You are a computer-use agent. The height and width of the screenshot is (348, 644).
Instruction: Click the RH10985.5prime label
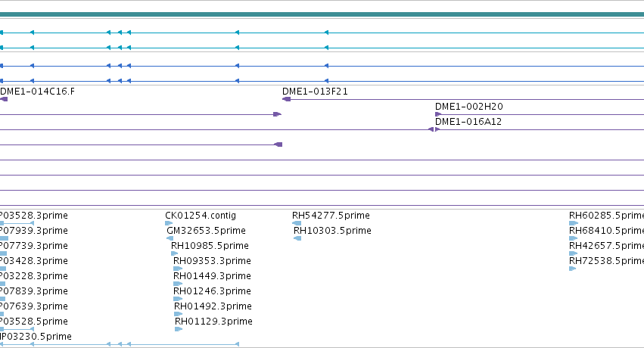(x=210, y=246)
